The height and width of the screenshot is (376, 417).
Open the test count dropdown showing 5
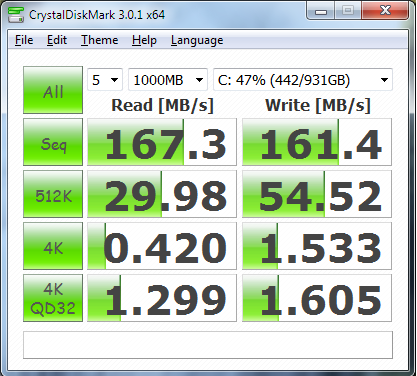coord(105,80)
